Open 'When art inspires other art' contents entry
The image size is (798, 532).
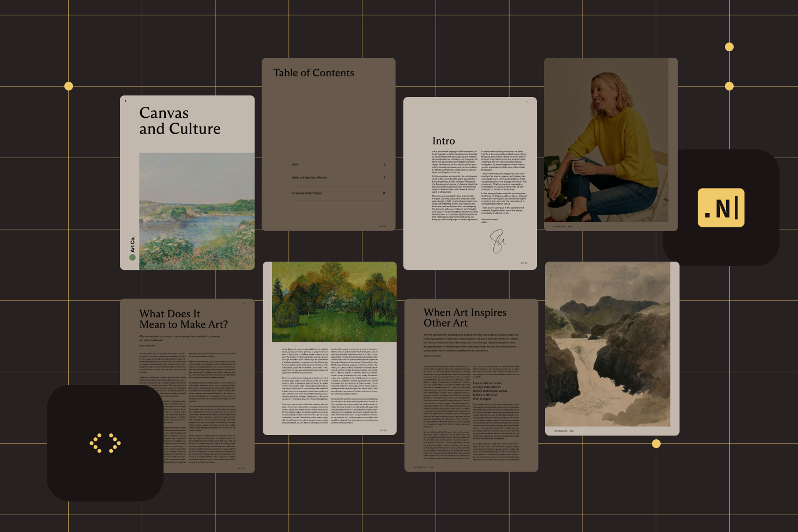(309, 178)
